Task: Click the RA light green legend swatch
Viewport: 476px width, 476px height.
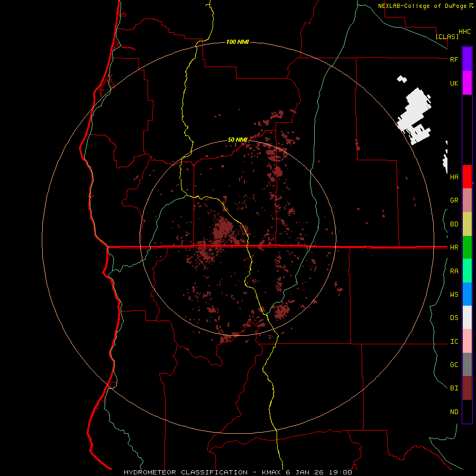Action: (x=467, y=271)
